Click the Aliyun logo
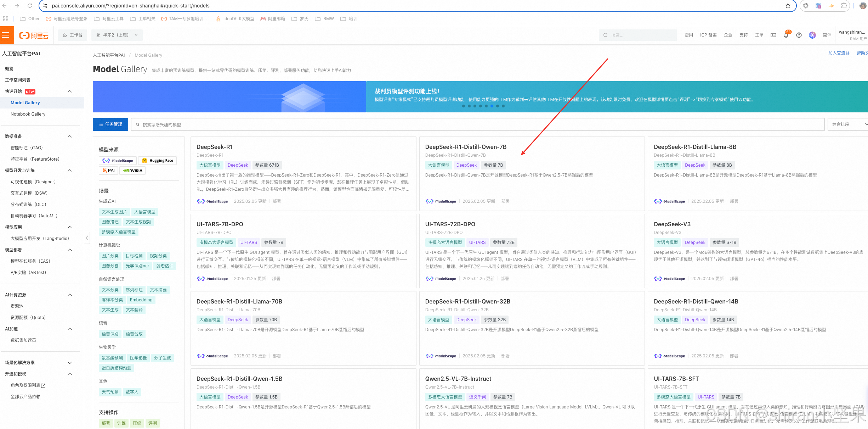 click(34, 35)
